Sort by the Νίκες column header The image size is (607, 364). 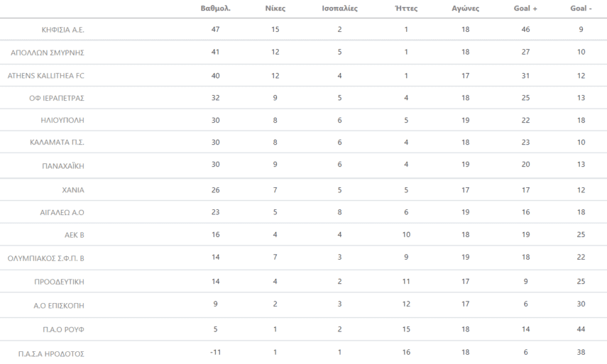(x=274, y=9)
